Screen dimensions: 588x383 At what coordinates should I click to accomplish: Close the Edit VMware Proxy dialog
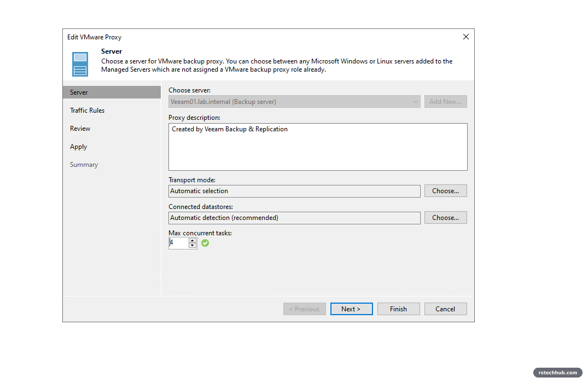click(x=465, y=37)
